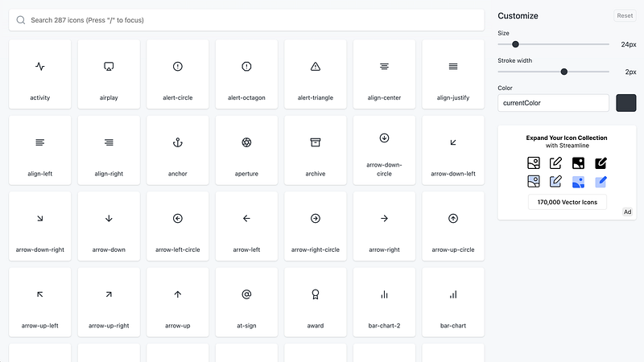Click the solid black pencil-edit Streamline thumbnail
The width and height of the screenshot is (644, 362).
(x=601, y=163)
